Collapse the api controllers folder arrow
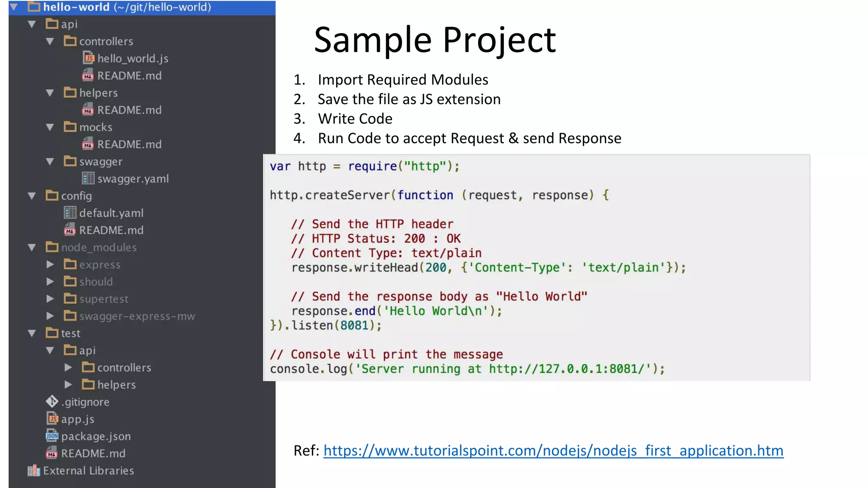This screenshot has height=488, width=868. (50, 42)
